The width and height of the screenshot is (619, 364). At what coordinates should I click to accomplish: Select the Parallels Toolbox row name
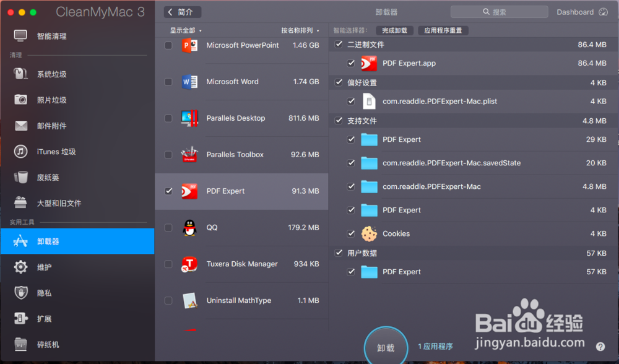click(235, 155)
